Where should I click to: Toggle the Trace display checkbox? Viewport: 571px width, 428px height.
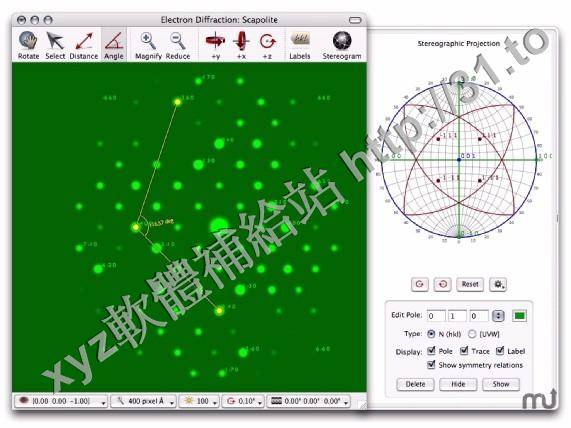[464, 351]
